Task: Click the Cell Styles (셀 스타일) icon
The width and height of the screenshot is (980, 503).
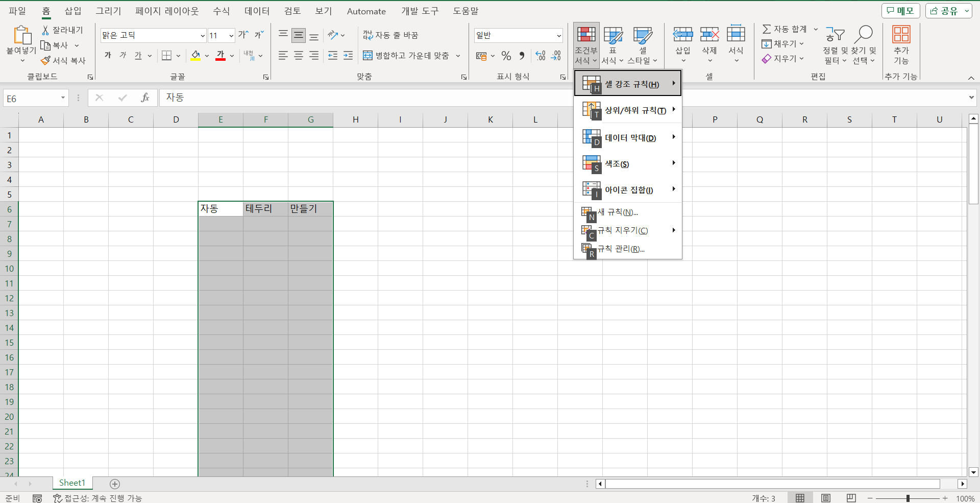Action: pos(643,35)
